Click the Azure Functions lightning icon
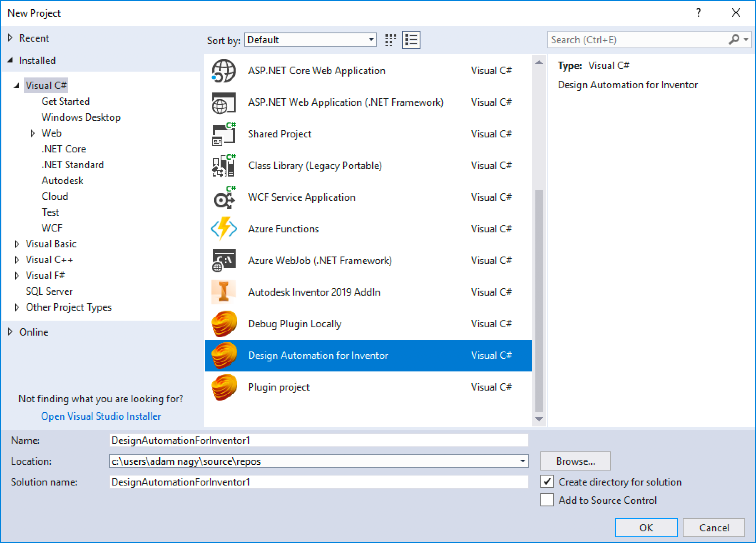This screenshot has height=543, width=756. pyautogui.click(x=224, y=229)
